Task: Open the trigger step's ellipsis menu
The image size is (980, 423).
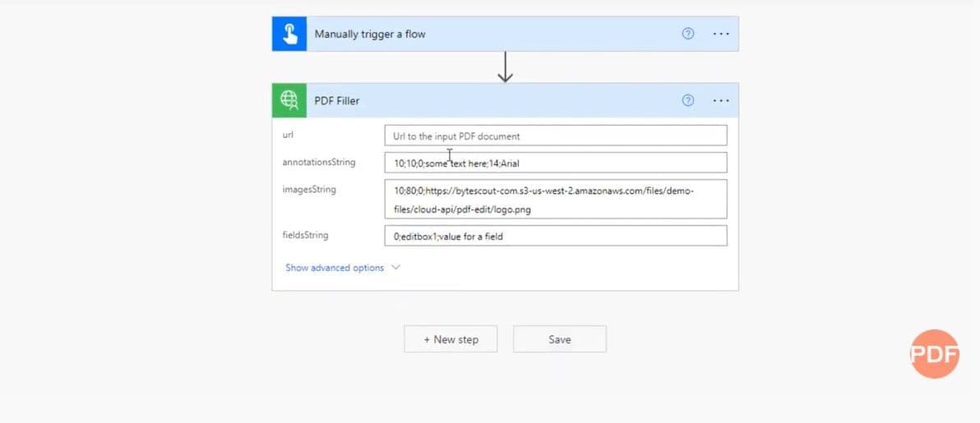Action: (721, 34)
